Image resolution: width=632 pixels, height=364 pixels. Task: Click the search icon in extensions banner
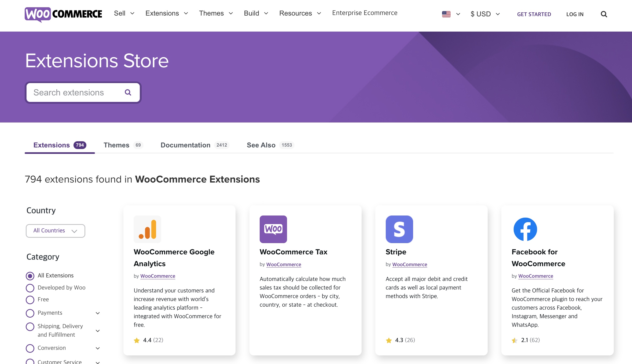tap(128, 92)
